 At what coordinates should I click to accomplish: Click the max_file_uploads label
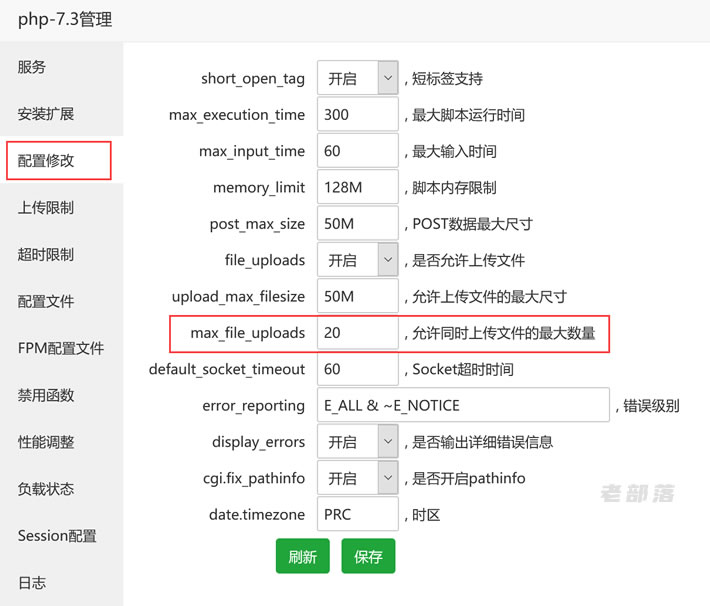pos(248,333)
